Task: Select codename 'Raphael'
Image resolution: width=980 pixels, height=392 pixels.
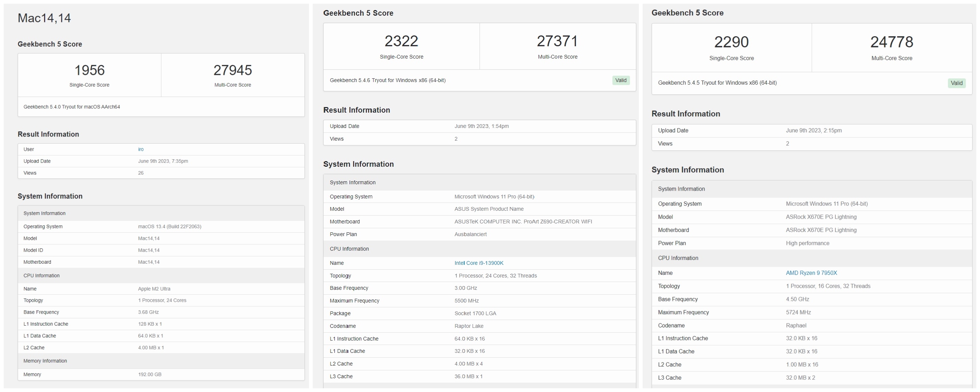Action: tap(796, 326)
